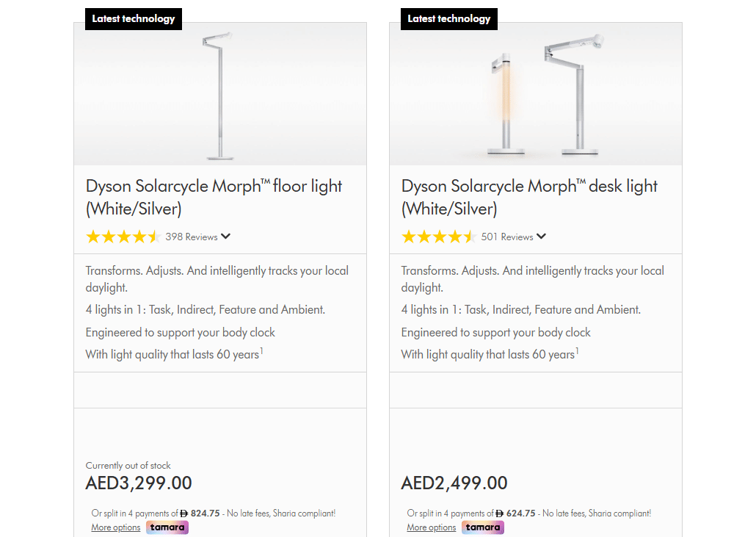The width and height of the screenshot is (756, 537).
Task: Click More options under the AED2,499.00 price
Action: [431, 527]
